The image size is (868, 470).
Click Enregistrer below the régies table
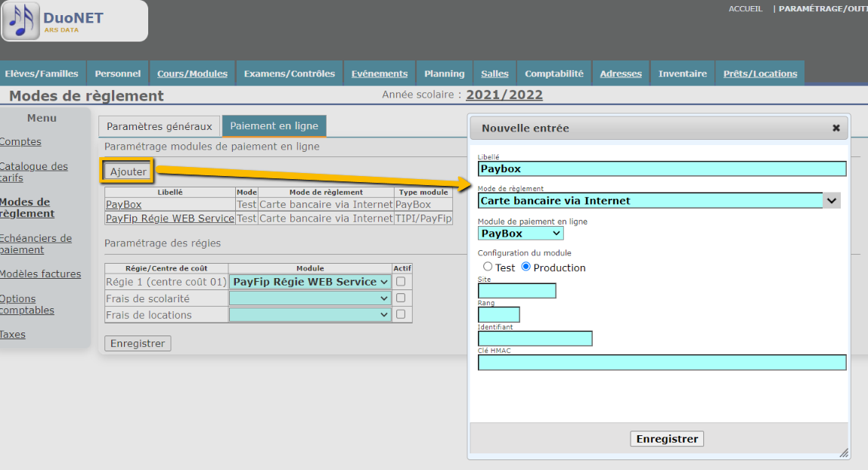tap(138, 343)
